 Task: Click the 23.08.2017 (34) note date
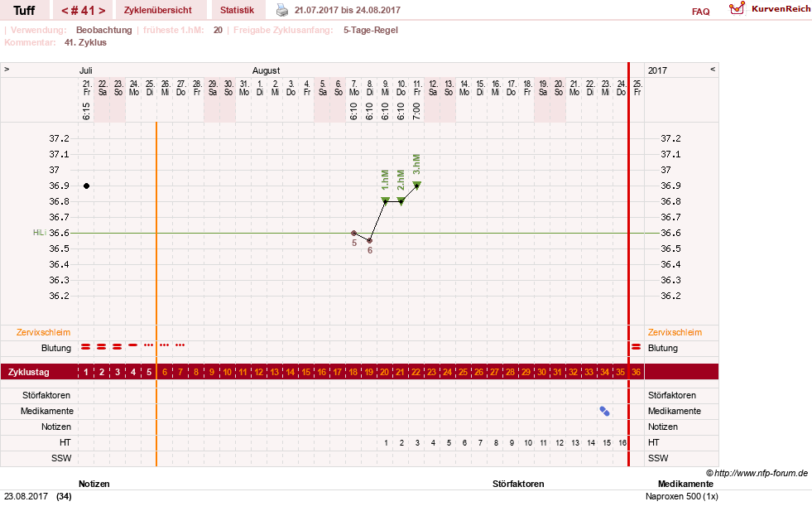[38, 496]
